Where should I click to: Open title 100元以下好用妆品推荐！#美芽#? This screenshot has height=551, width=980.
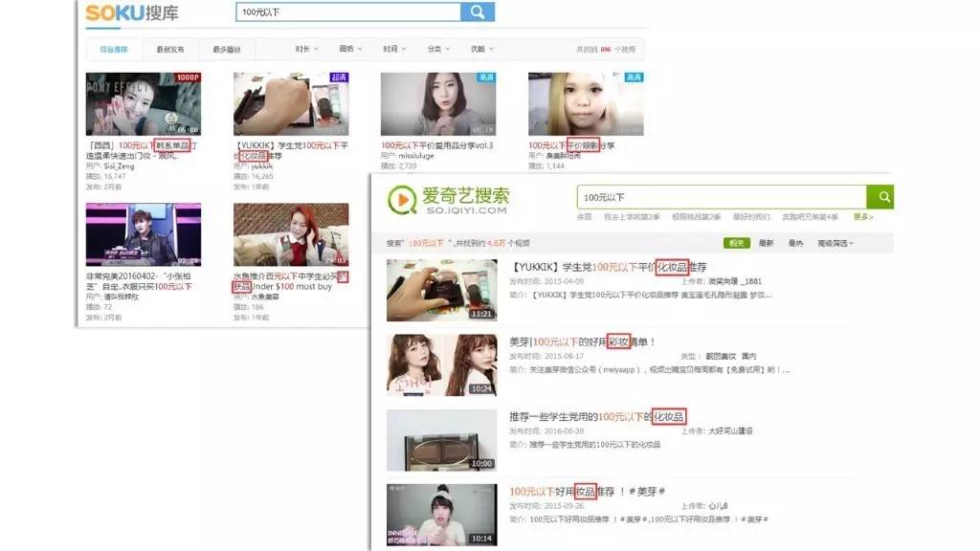tap(587, 492)
